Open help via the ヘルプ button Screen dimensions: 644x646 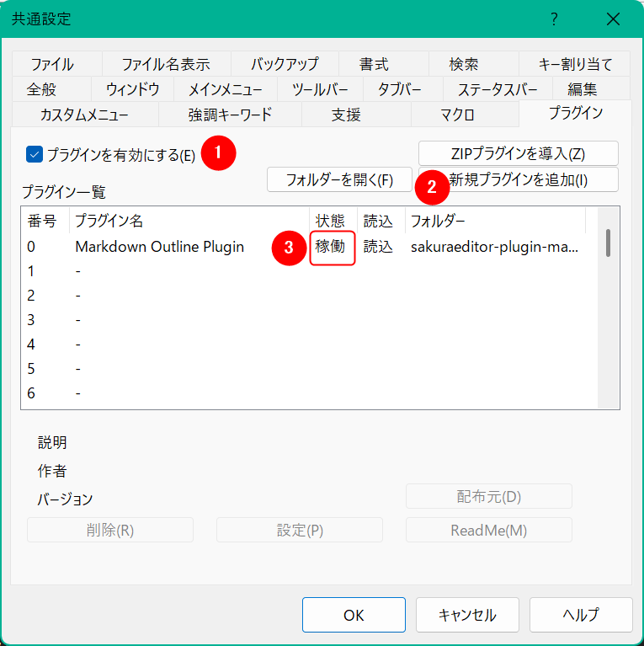click(x=581, y=615)
